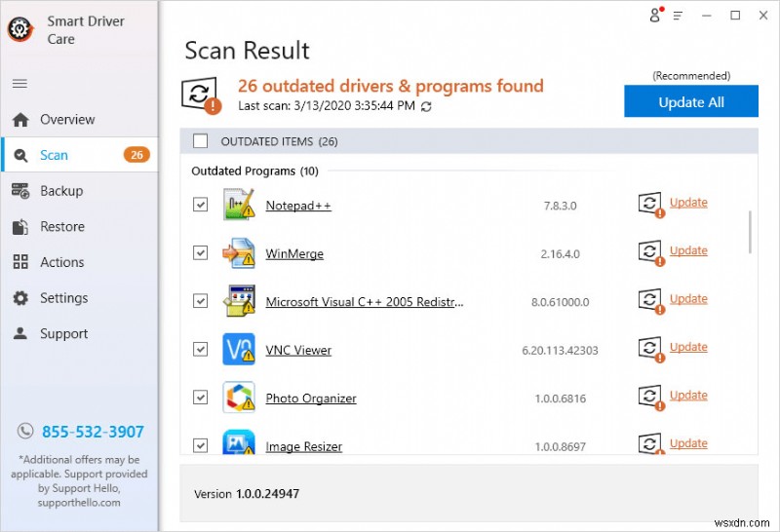Click version text 1.0.0.24947
Screen dimensions: 780x532
[x=267, y=494]
